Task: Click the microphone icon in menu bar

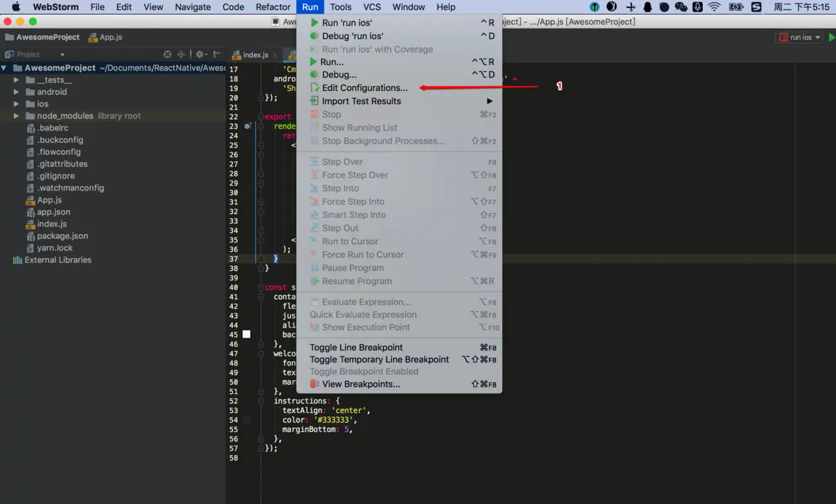Action: 697,7
